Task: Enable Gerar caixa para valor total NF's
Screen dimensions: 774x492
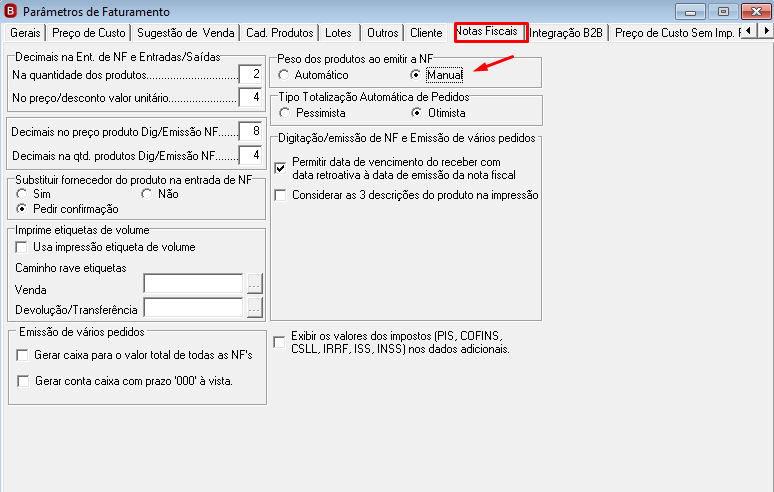Action: (x=23, y=355)
